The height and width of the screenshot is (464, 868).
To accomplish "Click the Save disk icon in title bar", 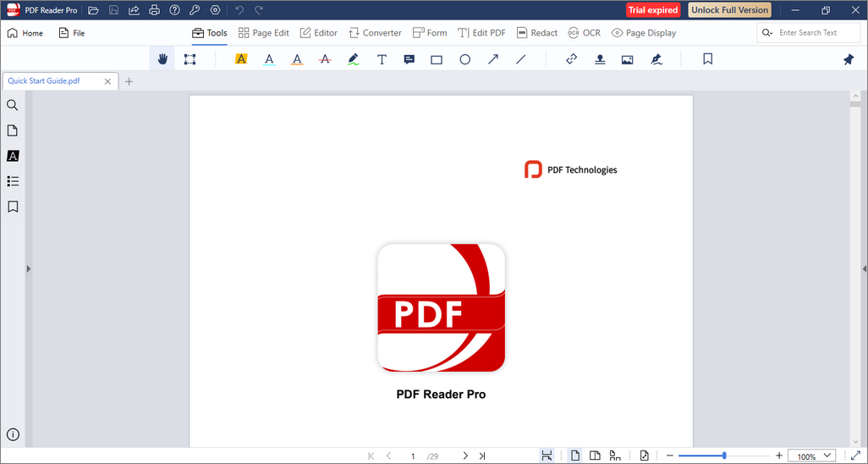I will pos(113,10).
